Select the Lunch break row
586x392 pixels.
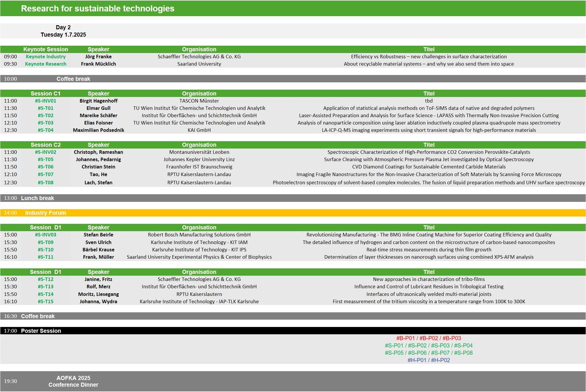pyautogui.click(x=293, y=198)
